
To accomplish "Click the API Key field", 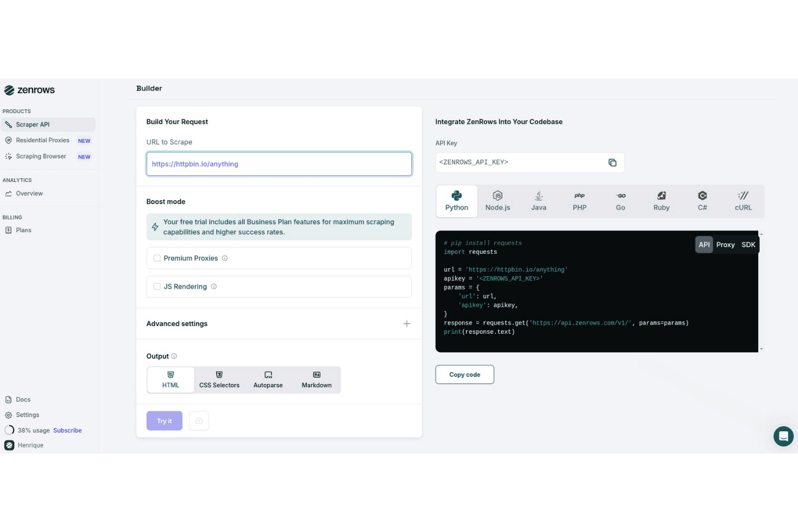I will [x=530, y=162].
